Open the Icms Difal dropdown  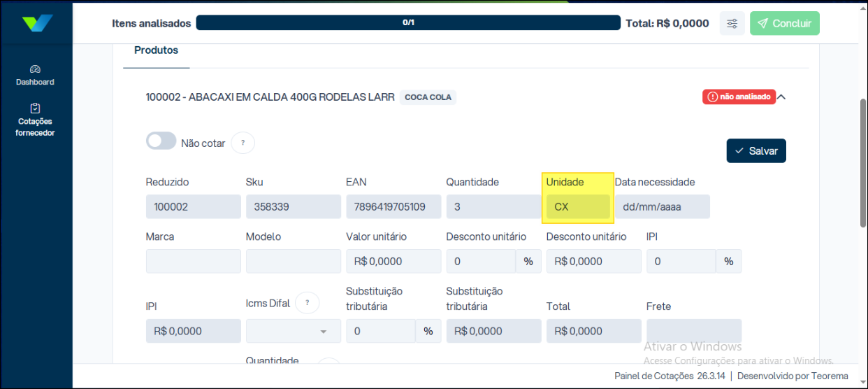[x=294, y=331]
